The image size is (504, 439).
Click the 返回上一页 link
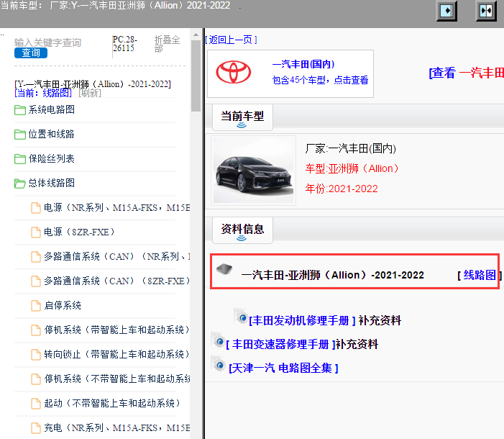pyautogui.click(x=231, y=40)
